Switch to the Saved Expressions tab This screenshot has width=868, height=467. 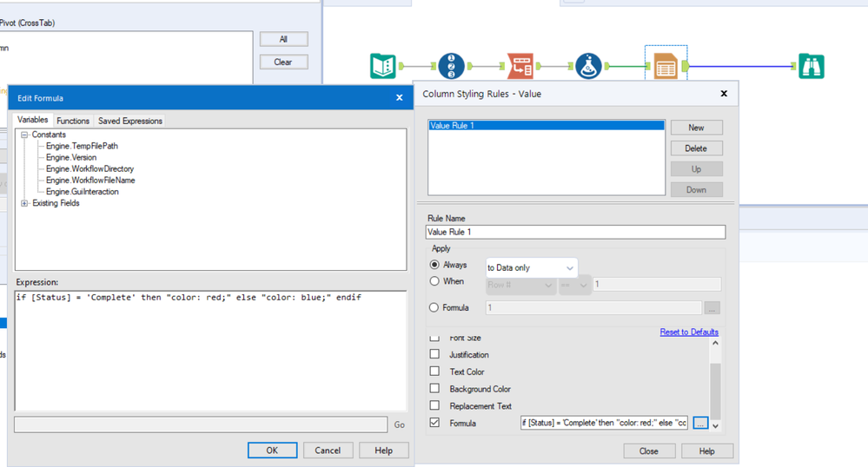click(x=130, y=121)
